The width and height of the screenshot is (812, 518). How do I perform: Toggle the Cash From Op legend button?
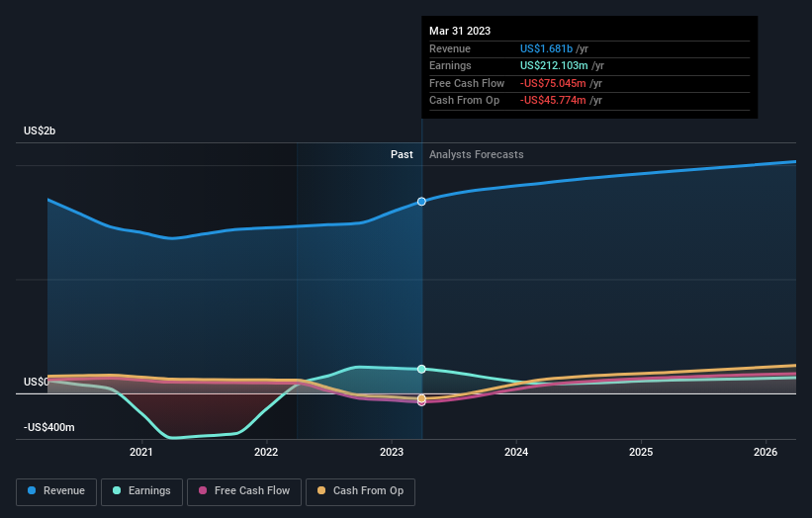(360, 491)
